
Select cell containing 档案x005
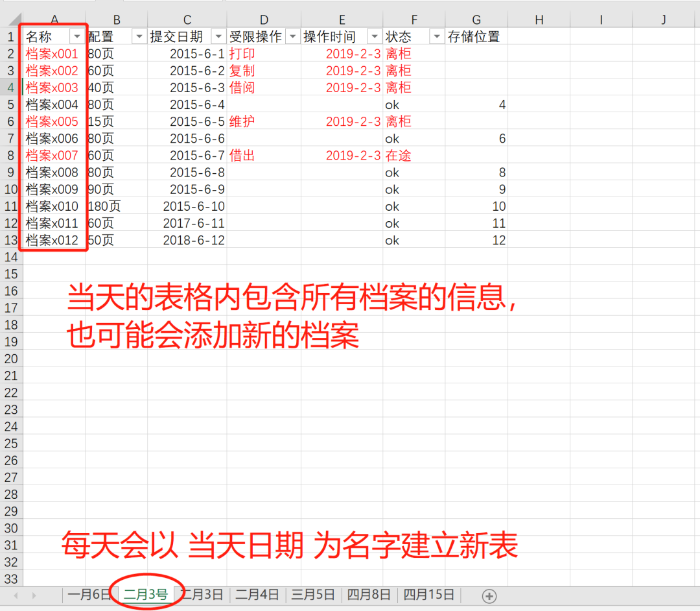[54, 121]
